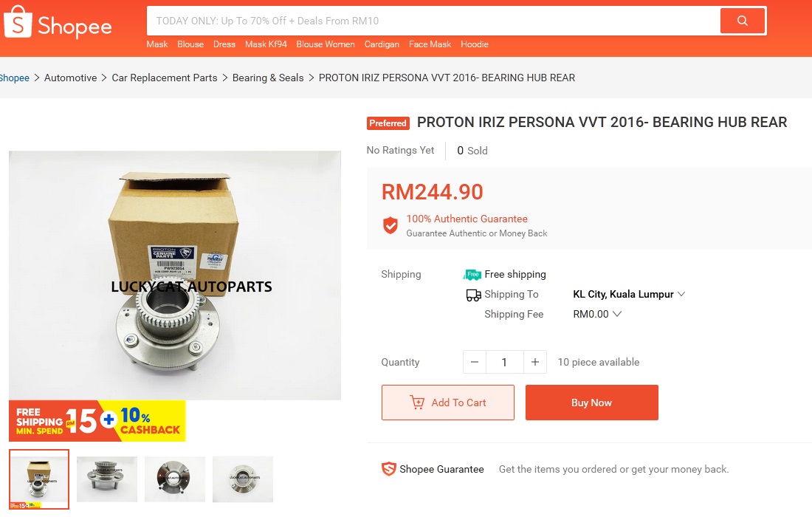
Task: View the fourth product thumbnail image
Action: point(243,479)
